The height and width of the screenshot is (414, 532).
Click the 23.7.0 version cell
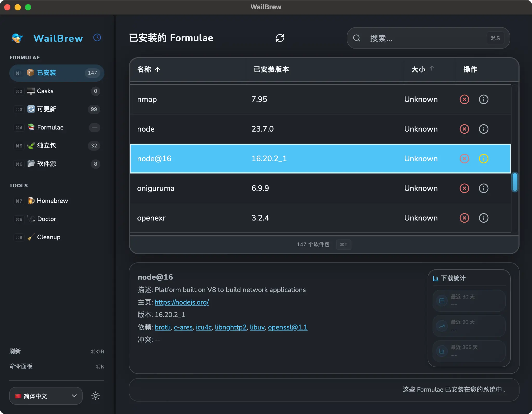coord(262,129)
